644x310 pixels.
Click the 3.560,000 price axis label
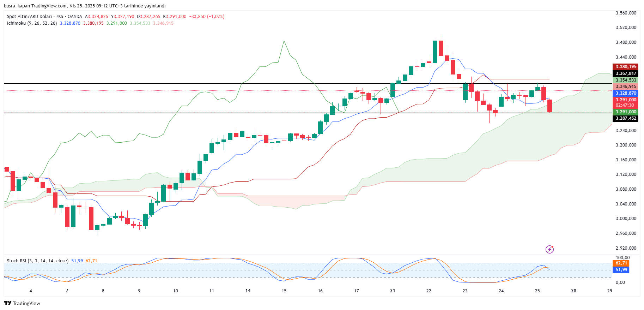(626, 13)
